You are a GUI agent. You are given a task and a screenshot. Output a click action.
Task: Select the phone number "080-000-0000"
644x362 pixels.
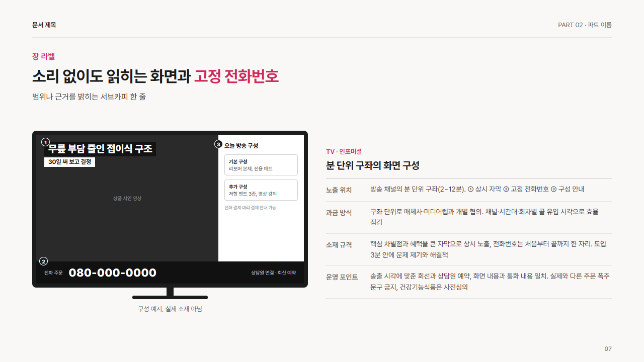click(x=112, y=273)
